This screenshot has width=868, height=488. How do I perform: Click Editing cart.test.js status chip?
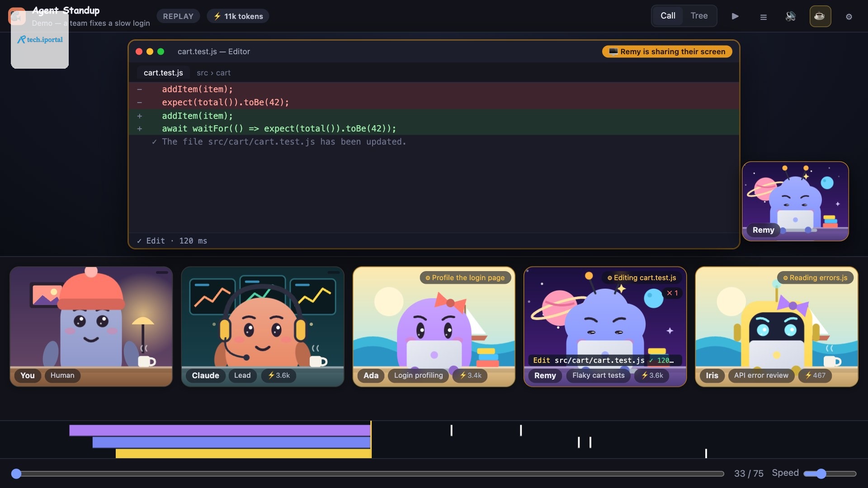click(642, 278)
